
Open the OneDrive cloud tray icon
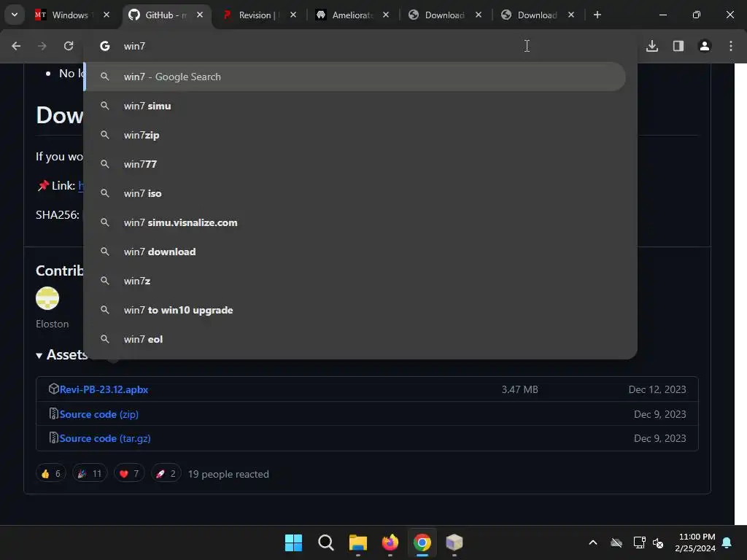click(x=616, y=542)
